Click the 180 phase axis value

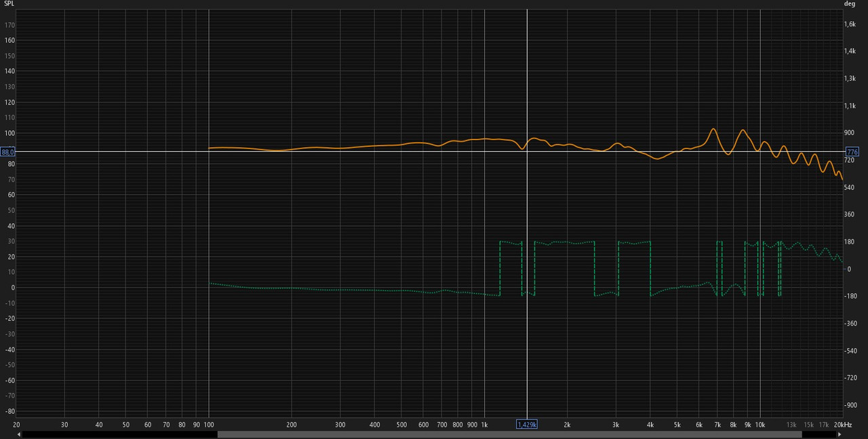coord(849,242)
